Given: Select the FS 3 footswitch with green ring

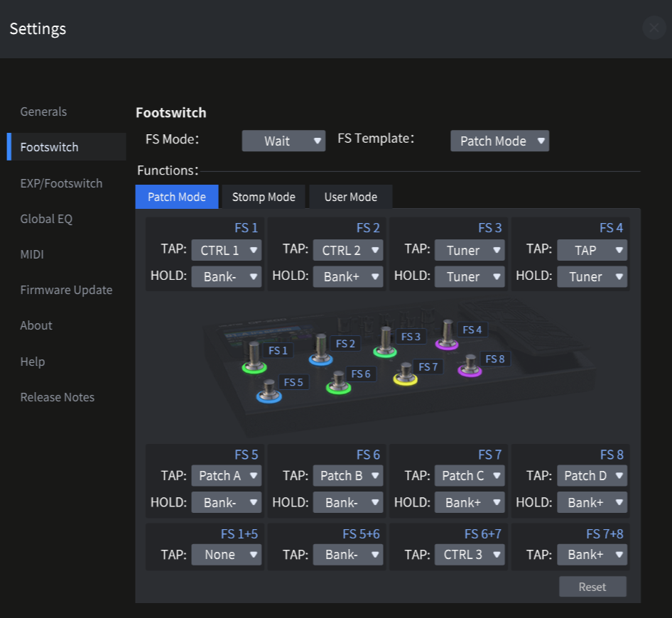Looking at the screenshot, I should [385, 342].
